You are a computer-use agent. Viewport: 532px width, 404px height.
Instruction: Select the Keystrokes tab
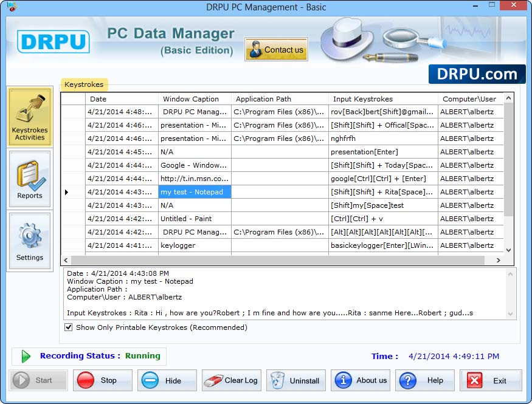[x=84, y=84]
